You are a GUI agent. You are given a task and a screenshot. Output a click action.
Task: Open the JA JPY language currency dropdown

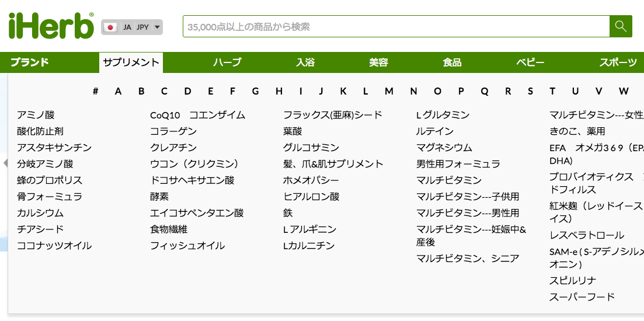(x=132, y=27)
